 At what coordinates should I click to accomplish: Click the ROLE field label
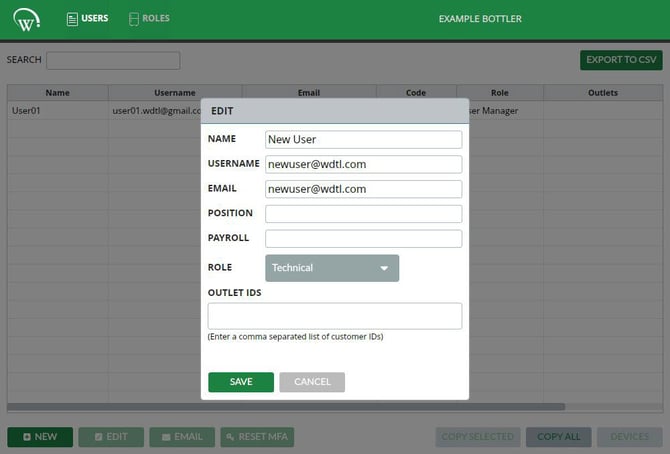coord(220,268)
